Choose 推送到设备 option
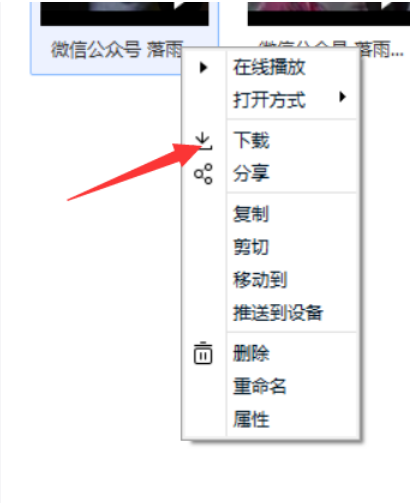Screen dimensions: 410x503 [278, 312]
